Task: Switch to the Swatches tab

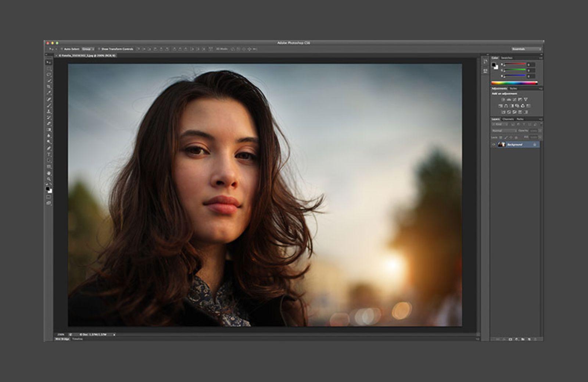Action: tap(507, 58)
